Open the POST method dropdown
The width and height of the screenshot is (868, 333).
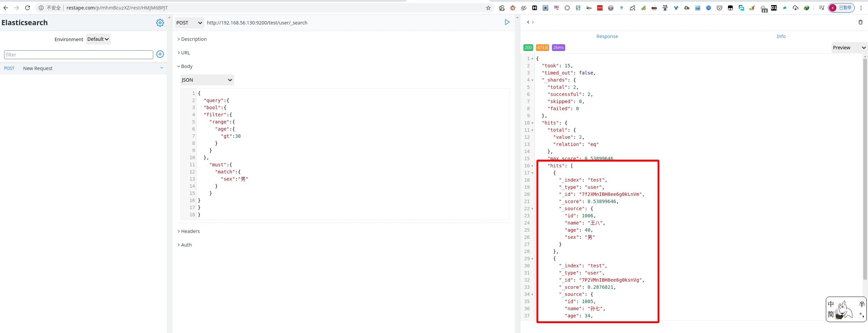pyautogui.click(x=189, y=22)
